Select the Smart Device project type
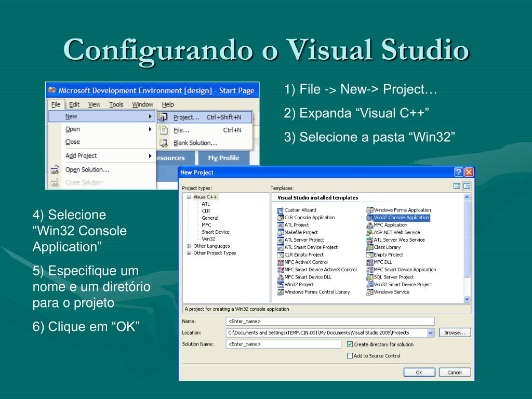Screen dimensions: 532x399 point(216,232)
